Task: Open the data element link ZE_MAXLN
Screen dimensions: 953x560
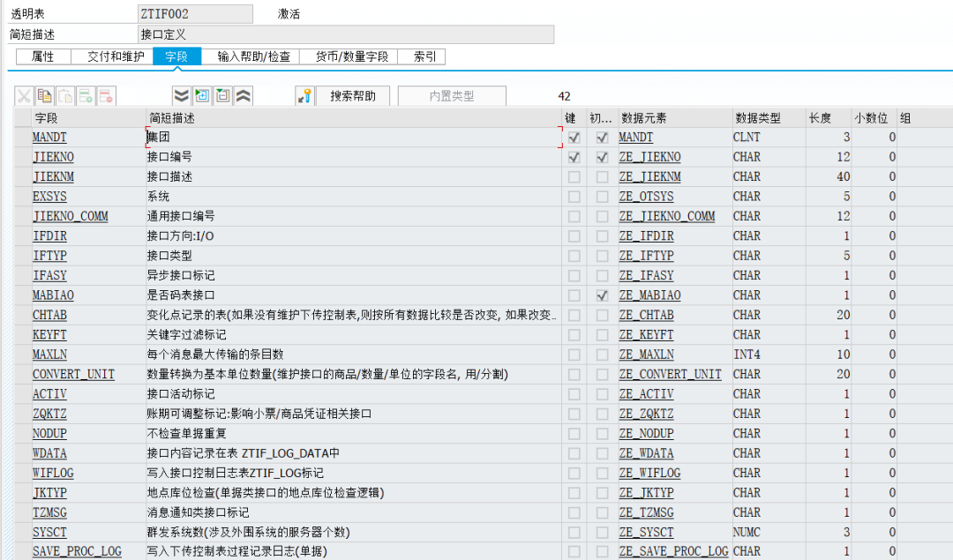Action: pyautogui.click(x=646, y=355)
